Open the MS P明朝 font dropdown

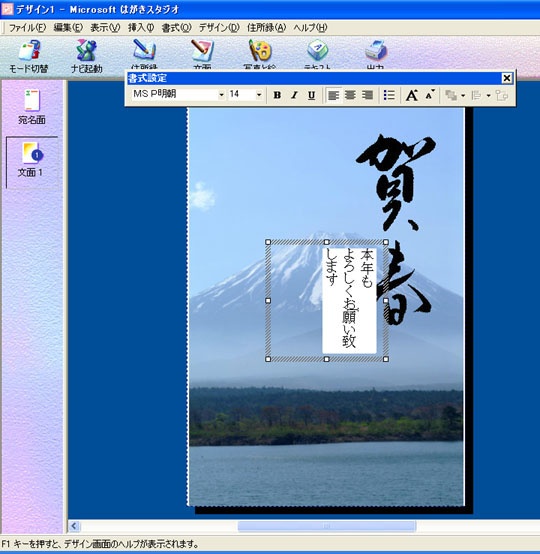(x=221, y=95)
